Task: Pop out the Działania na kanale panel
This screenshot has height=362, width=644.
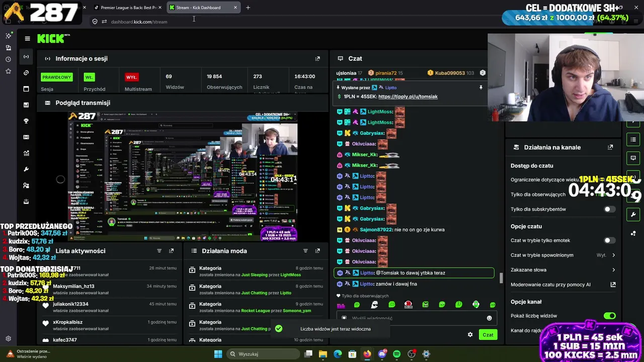Action: point(610,147)
